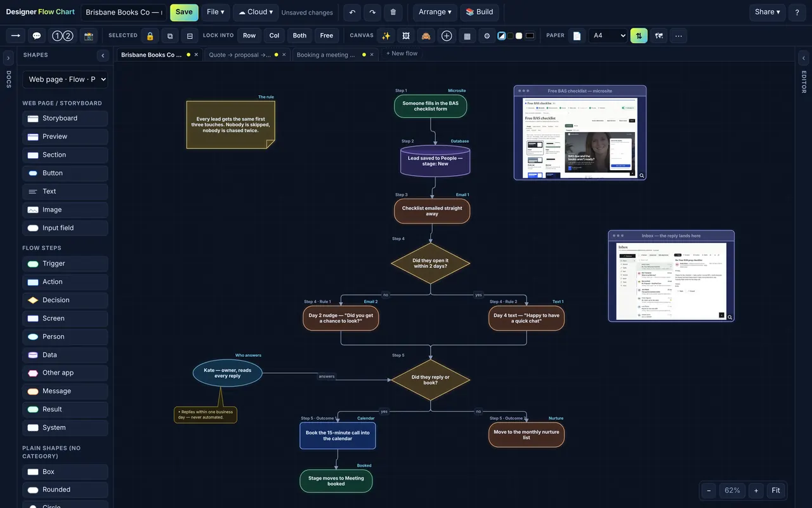
Task: Click the Build button
Action: [x=480, y=12]
